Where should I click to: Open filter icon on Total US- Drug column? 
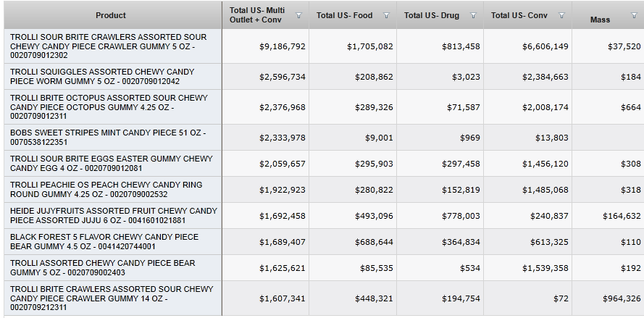click(x=473, y=15)
